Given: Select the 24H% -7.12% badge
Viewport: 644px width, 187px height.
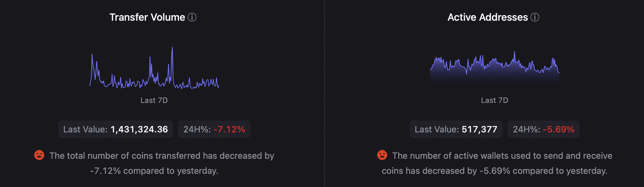Looking at the screenshot, I should coord(214,129).
